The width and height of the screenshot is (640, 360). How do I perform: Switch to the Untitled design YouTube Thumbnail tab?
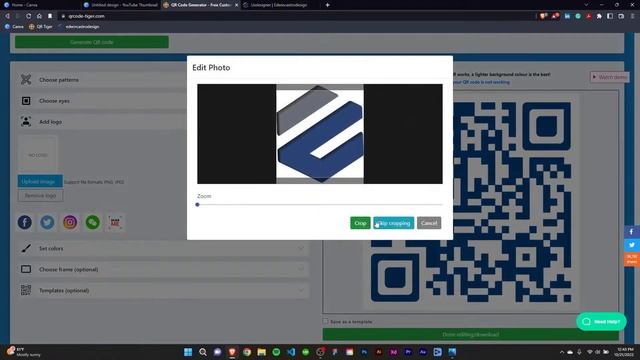tap(120, 5)
